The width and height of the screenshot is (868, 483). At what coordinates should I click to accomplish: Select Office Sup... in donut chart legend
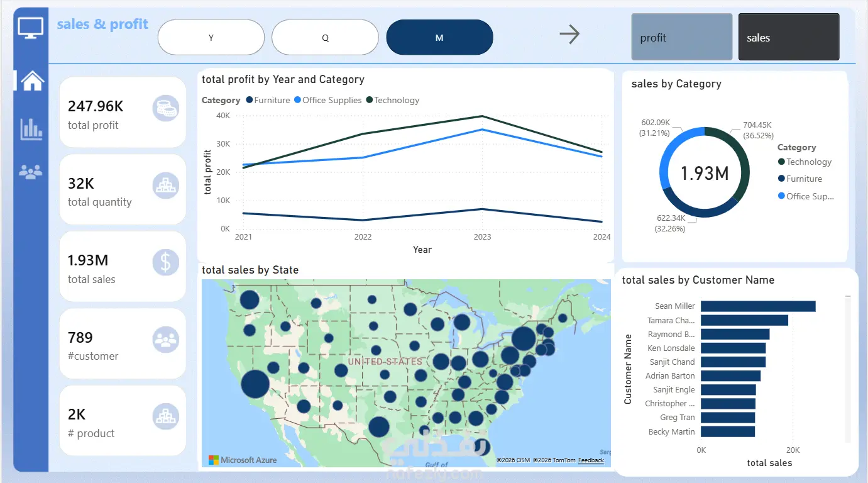[806, 196]
